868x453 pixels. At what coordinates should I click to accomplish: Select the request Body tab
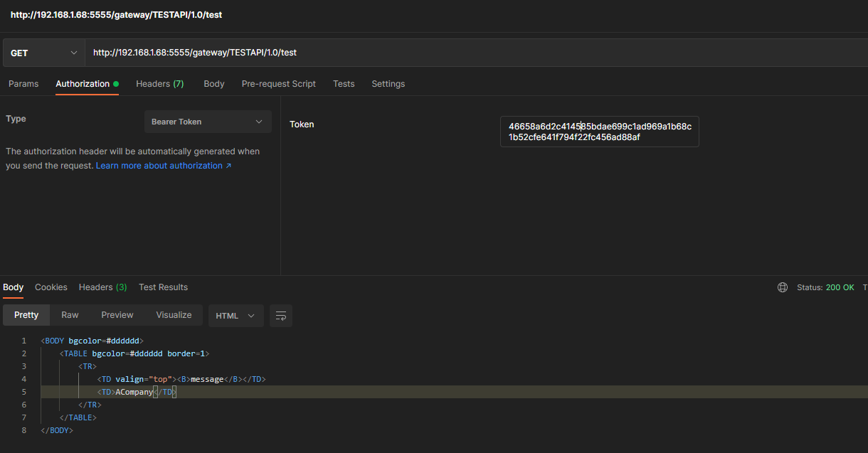point(213,84)
